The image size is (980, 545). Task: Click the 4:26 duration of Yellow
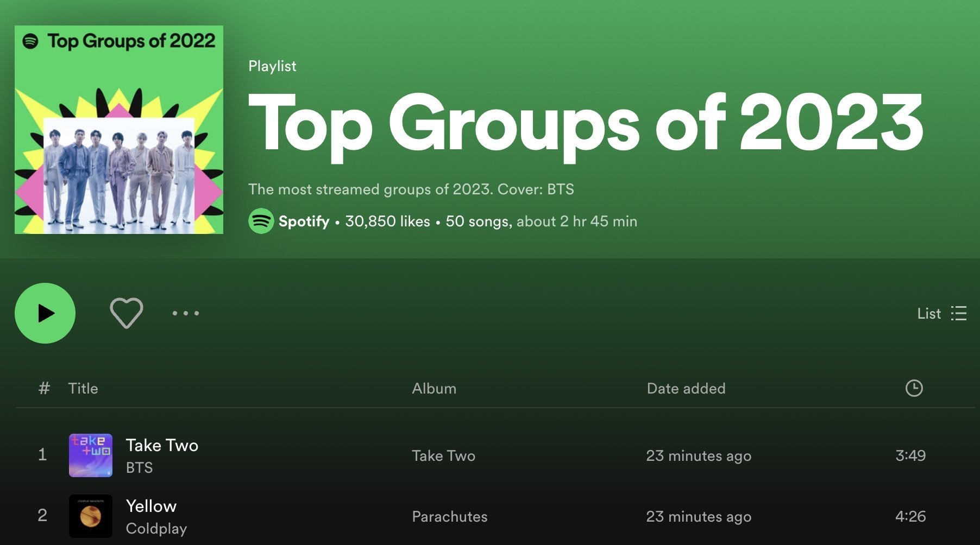click(x=910, y=516)
